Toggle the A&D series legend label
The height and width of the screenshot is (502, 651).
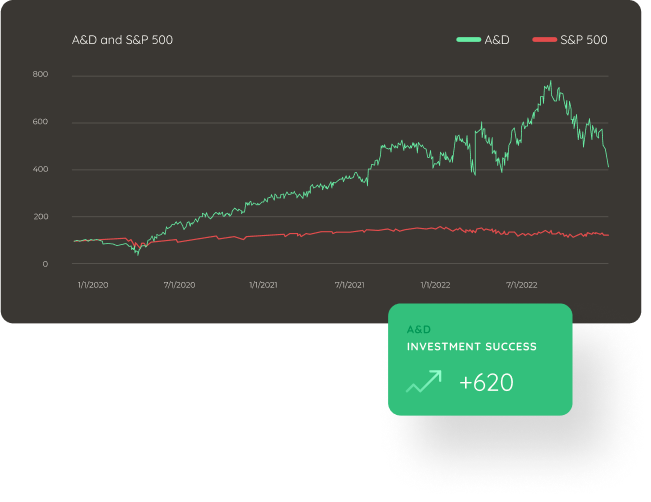pos(497,40)
